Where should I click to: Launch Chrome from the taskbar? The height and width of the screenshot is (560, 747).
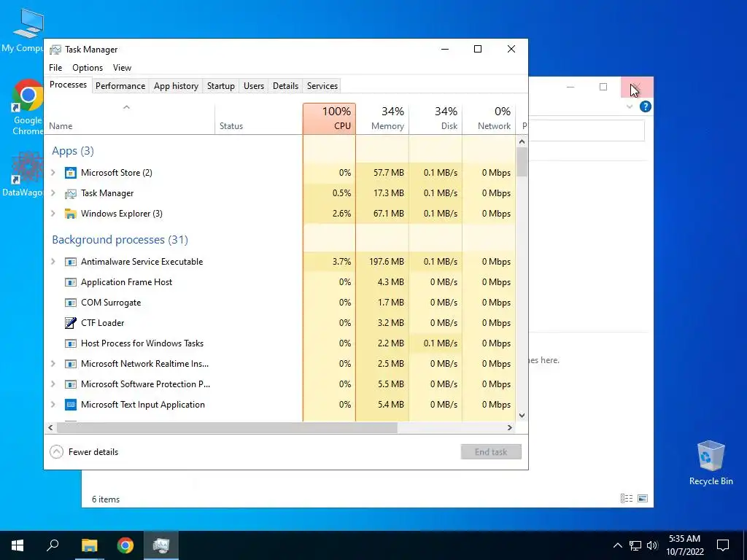125,545
